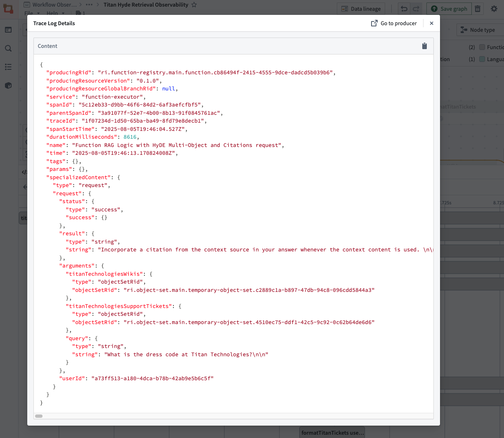
Task: Click the hexagon ontology icon in the sidebar
Action: (8, 85)
